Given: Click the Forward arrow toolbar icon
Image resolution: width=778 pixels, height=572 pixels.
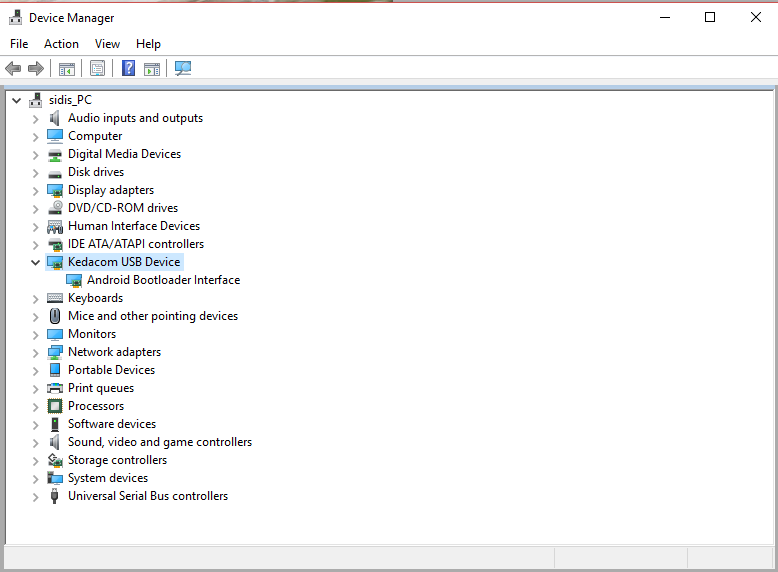Looking at the screenshot, I should coord(36,68).
